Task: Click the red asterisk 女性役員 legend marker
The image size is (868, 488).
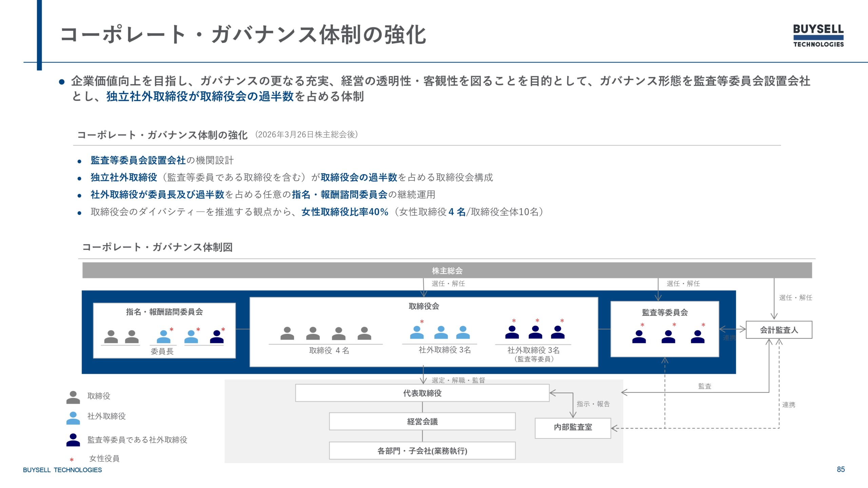Action: pyautogui.click(x=72, y=460)
